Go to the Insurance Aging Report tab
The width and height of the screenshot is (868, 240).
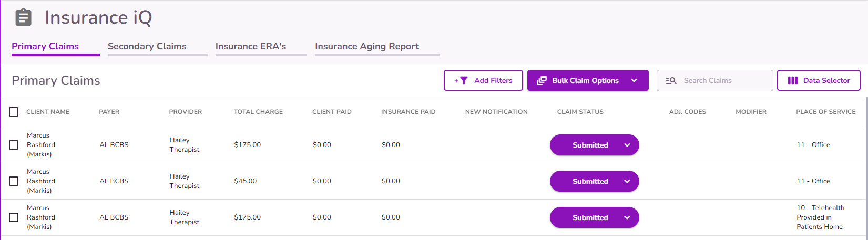tap(367, 46)
